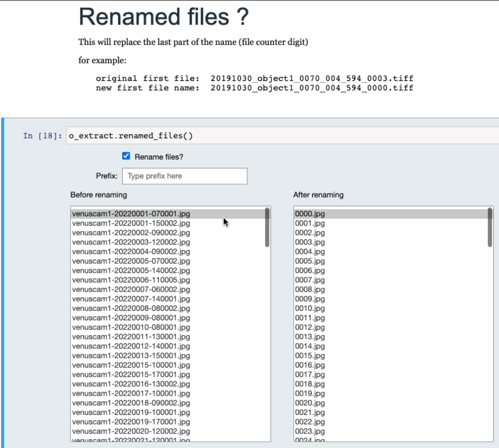Click the In [18] cell prompt

(x=42, y=136)
